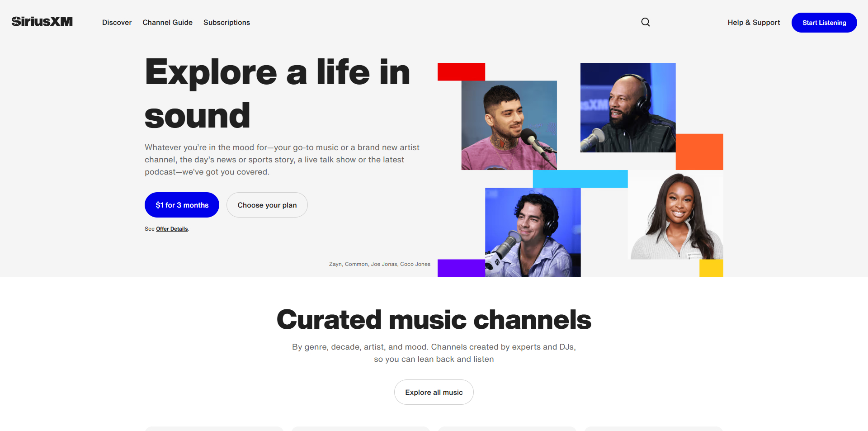
Task: Open the Channel Guide nav item
Action: coord(167,23)
